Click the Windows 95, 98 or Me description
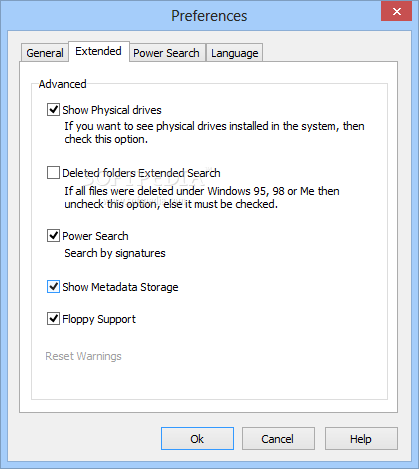The width and height of the screenshot is (419, 469). (x=202, y=197)
